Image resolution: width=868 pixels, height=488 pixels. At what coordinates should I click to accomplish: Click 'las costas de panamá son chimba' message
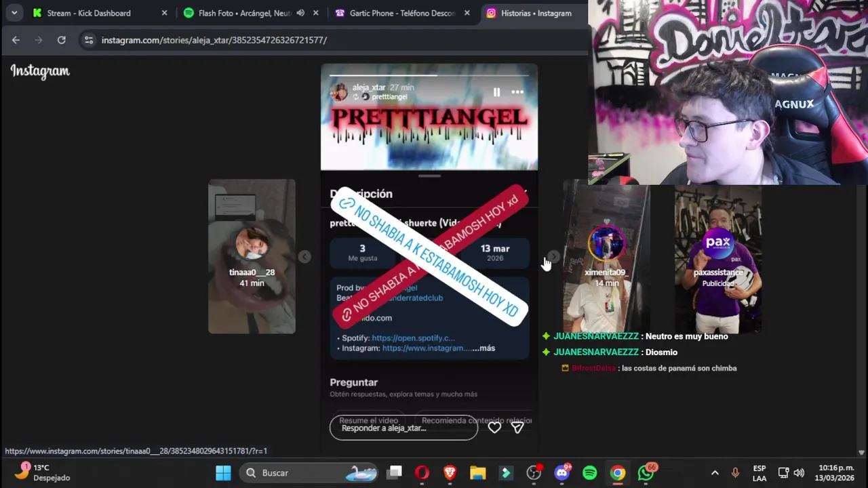point(649,368)
